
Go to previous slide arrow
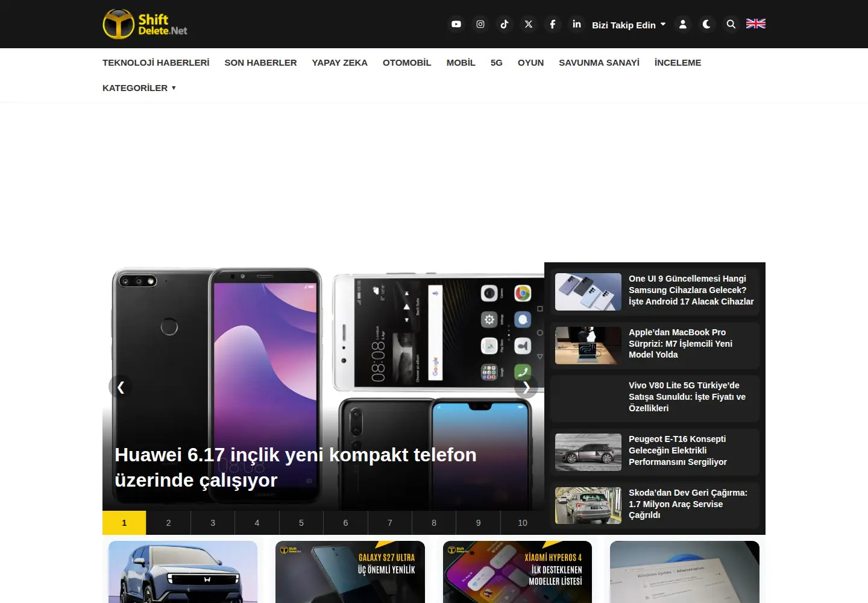tap(121, 387)
